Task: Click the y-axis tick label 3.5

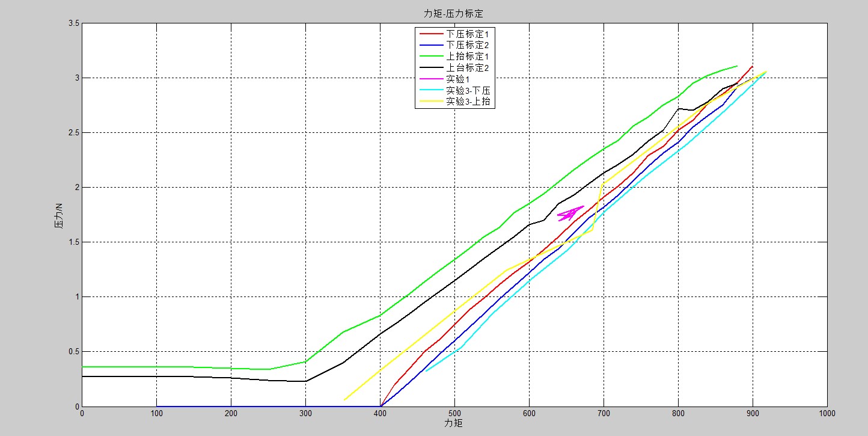Action: (x=73, y=23)
